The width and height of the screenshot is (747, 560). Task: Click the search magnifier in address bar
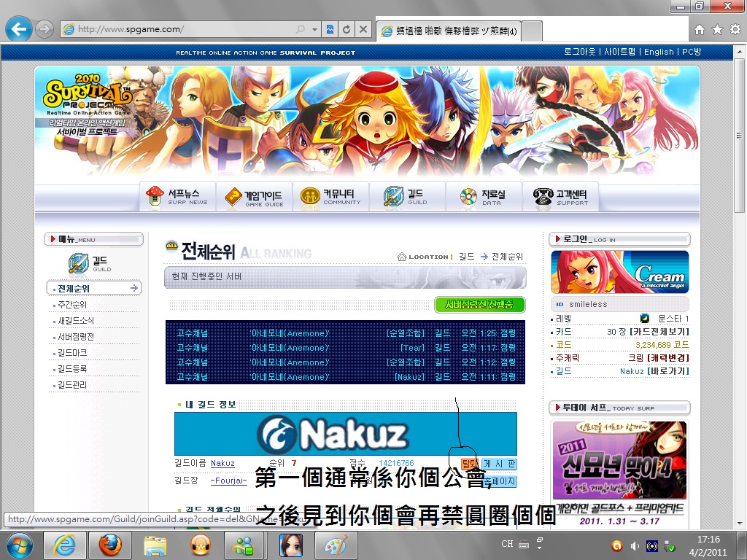[300, 29]
